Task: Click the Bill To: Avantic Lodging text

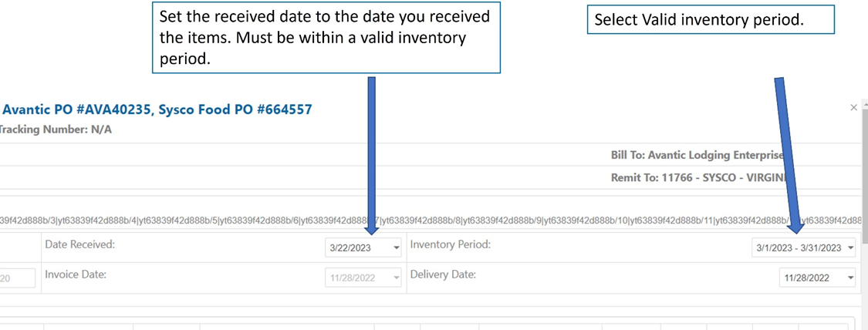Action: click(x=696, y=155)
